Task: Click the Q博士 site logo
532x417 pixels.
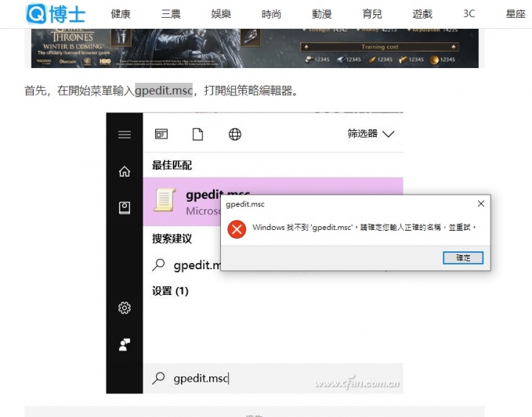Action: tap(55, 13)
